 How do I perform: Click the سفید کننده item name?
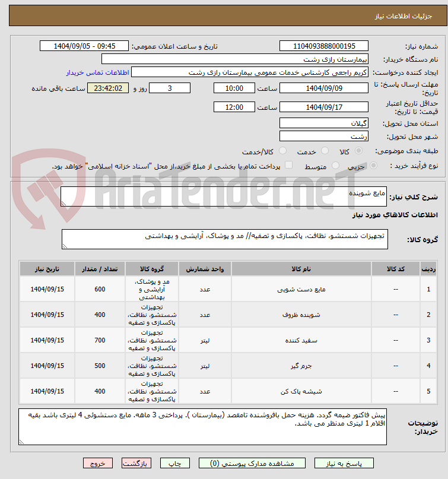pyautogui.click(x=301, y=340)
